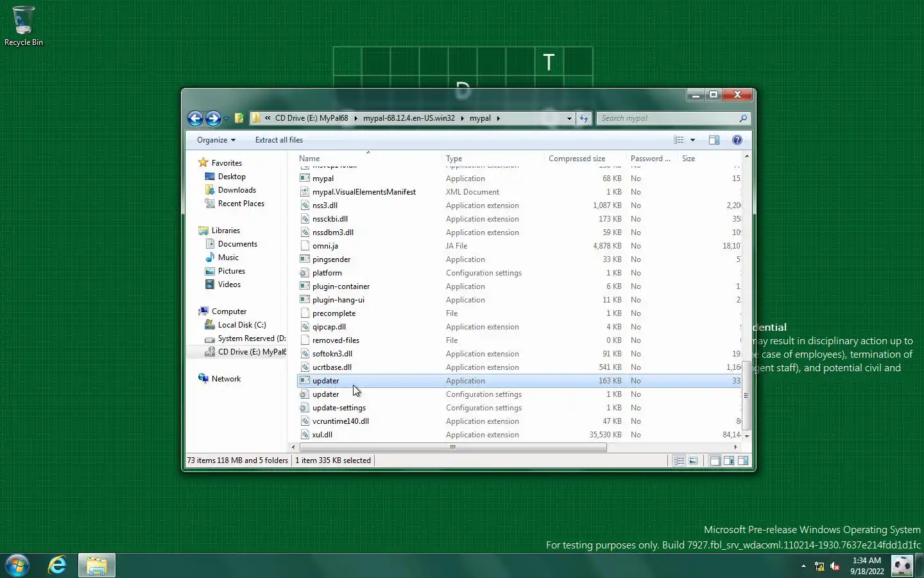Viewport: 924px width, 578px height.
Task: Select Downloads in Favorites
Action: click(x=237, y=190)
